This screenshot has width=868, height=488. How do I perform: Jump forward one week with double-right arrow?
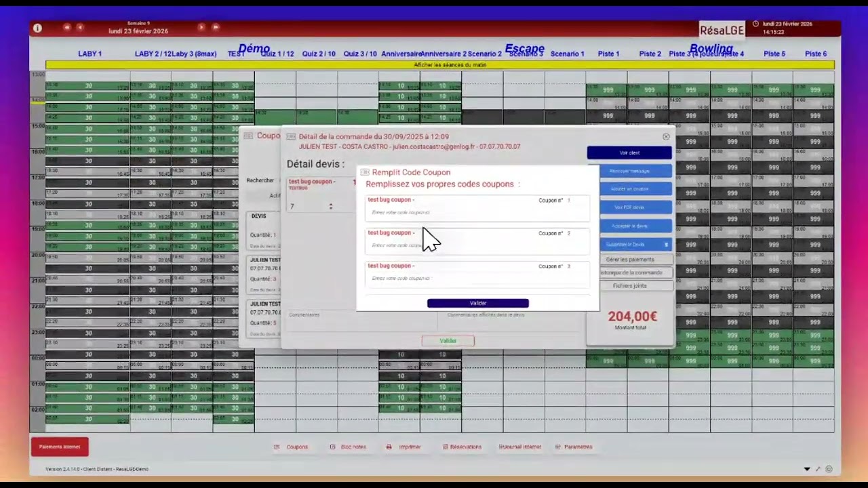(216, 27)
